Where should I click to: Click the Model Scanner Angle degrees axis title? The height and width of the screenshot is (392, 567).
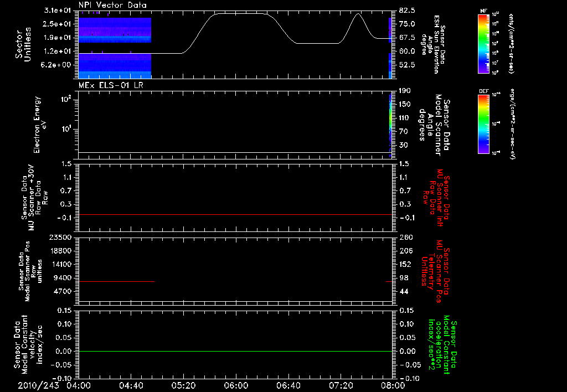coord(434,125)
